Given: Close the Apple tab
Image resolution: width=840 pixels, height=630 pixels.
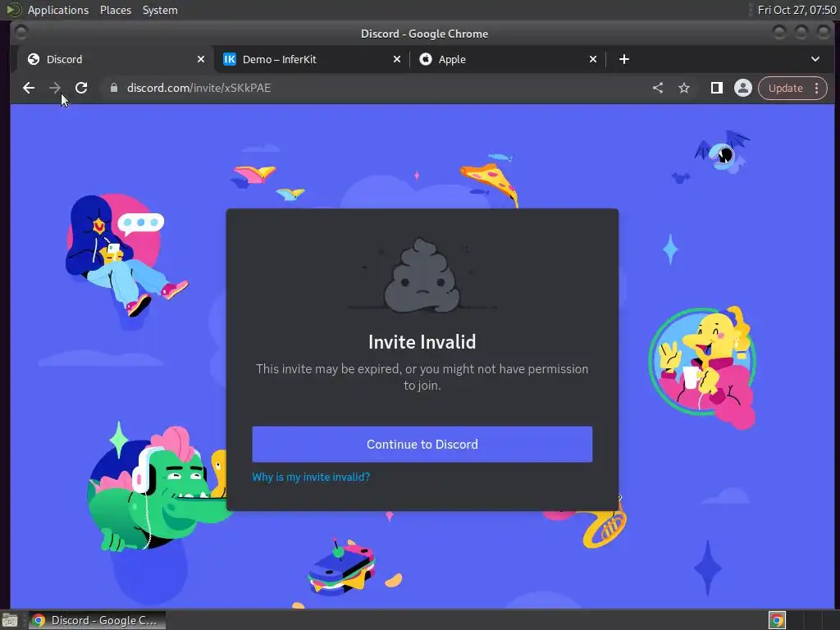Looking at the screenshot, I should (593, 59).
